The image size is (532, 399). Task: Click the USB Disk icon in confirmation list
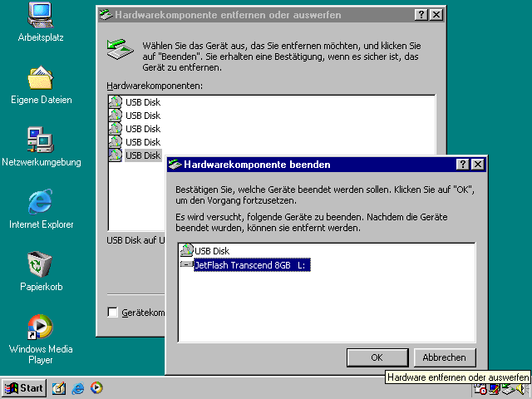coord(186,250)
